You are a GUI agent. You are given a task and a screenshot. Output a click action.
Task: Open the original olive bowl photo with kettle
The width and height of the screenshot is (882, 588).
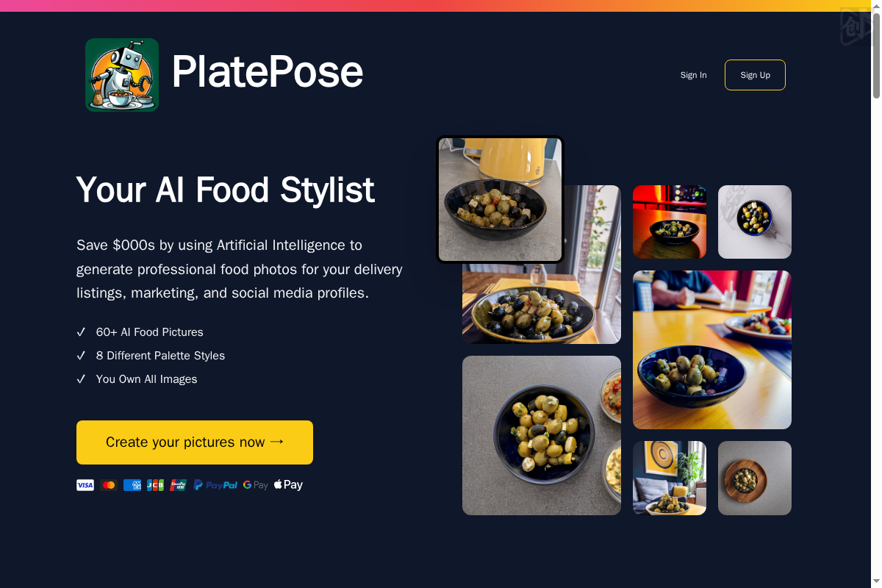[500, 199]
